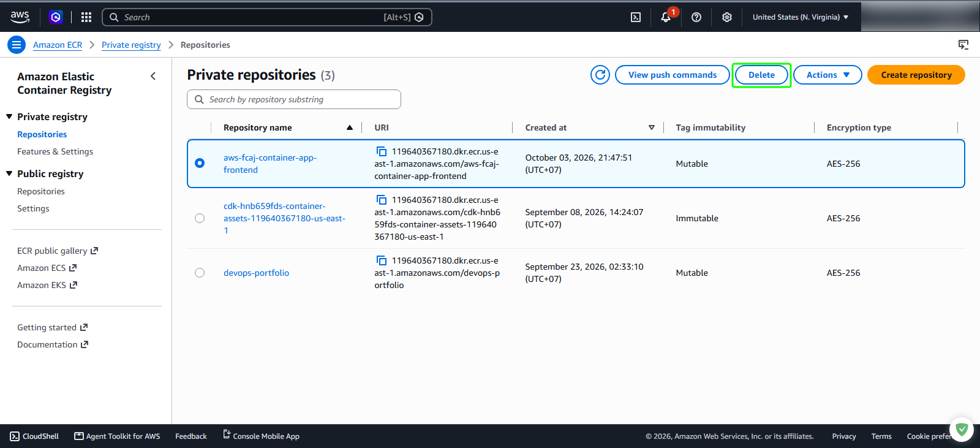Open the panel icon at the right of the breadcrumbs
Viewport: 980px width, 448px height.
tap(963, 45)
